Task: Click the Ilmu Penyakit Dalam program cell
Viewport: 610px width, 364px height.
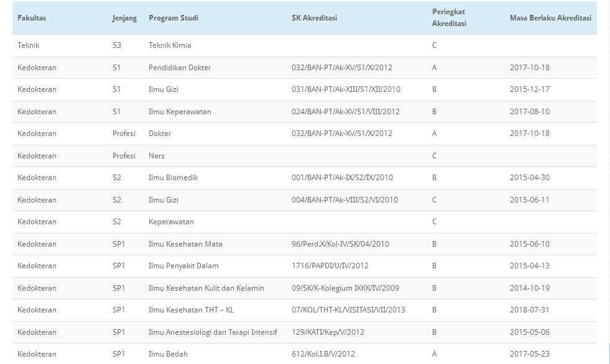Action: click(x=183, y=266)
